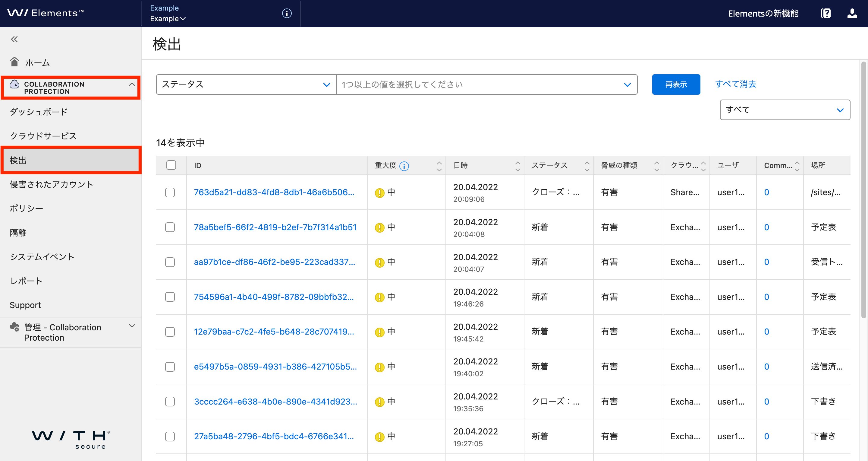Sort by 重大度 column arrows
This screenshot has height=461, width=868.
439,166
